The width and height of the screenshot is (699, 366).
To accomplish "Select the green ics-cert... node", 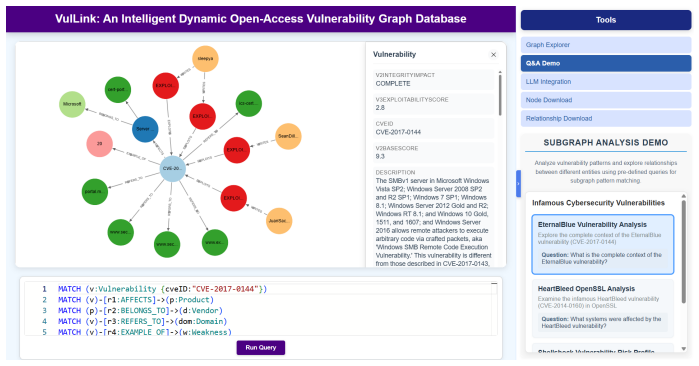I will (x=249, y=103).
